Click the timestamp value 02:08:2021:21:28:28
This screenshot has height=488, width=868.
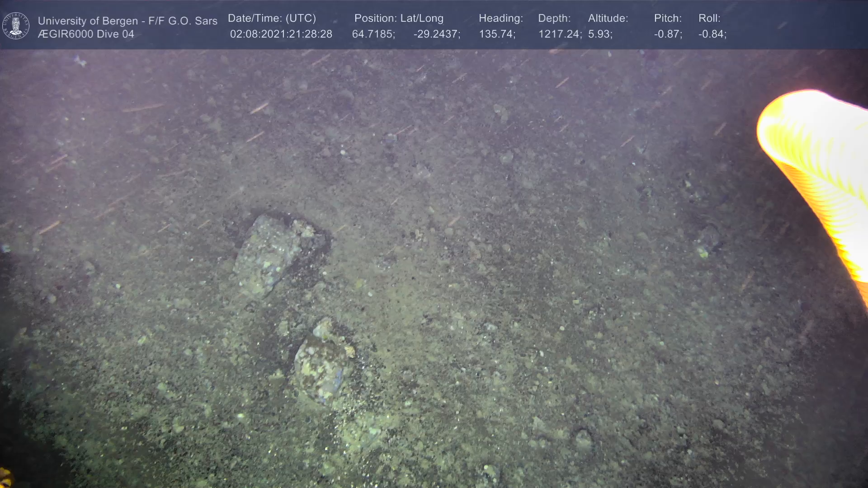281,34
